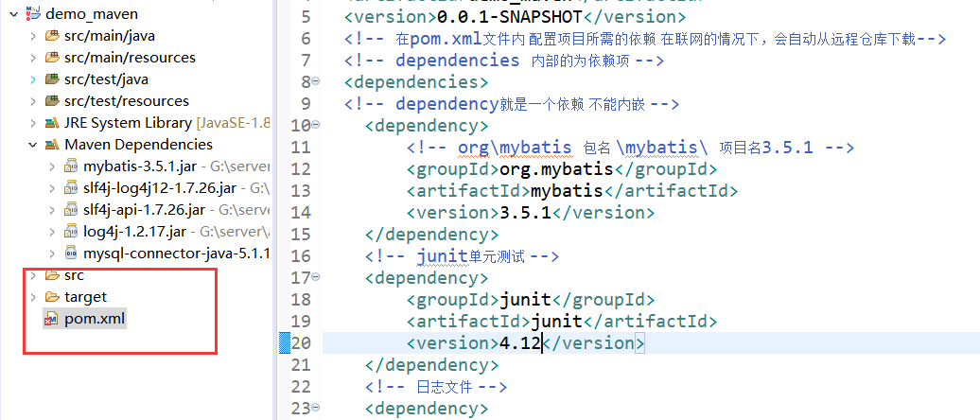Click the marker beside line 20

point(285,343)
